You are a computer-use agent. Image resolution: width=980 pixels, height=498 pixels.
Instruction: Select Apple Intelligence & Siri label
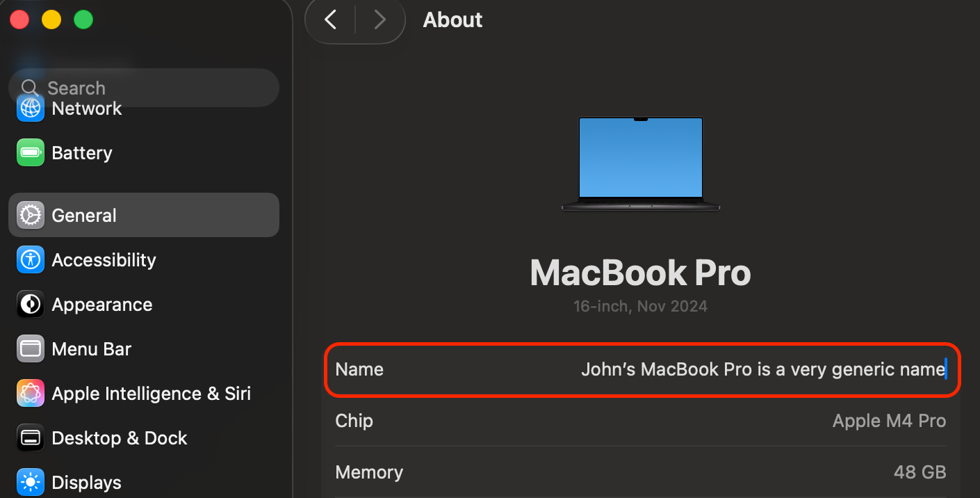[x=152, y=394]
